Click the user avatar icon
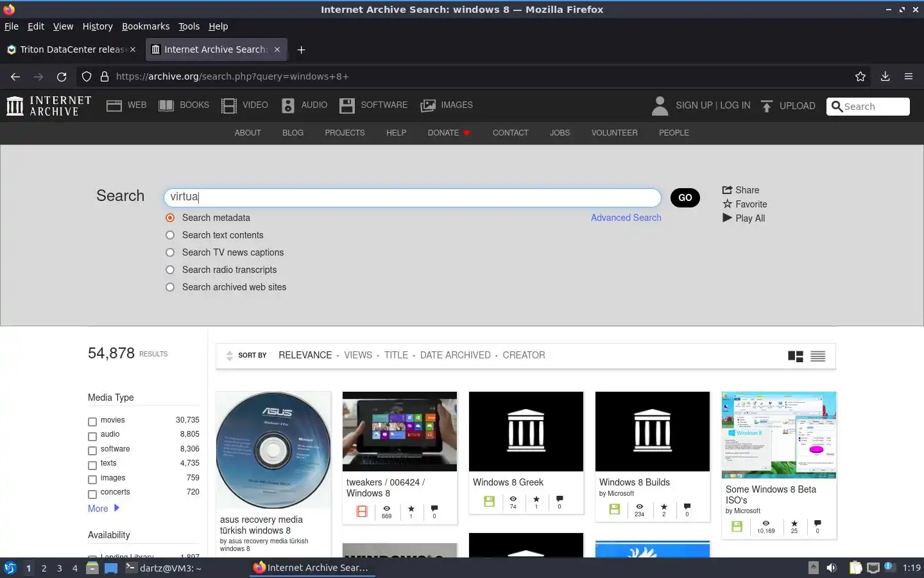 [x=660, y=106]
